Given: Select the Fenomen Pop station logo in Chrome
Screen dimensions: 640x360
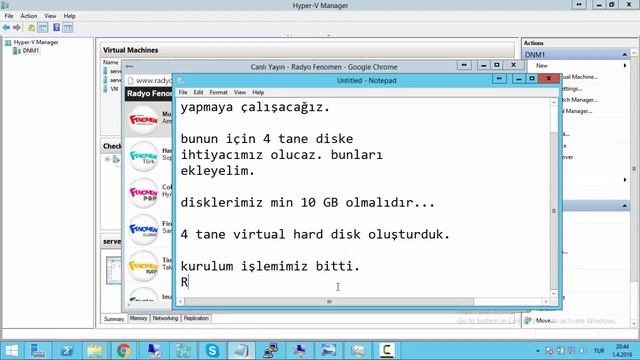Looking at the screenshot, I should click(143, 193).
